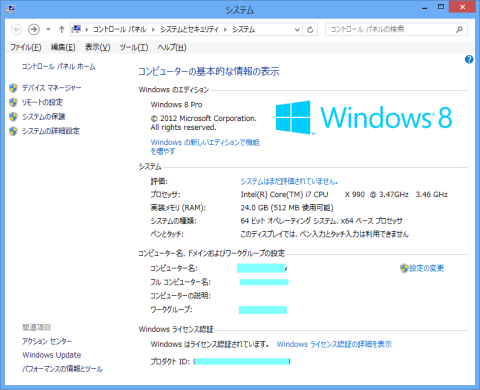The width and height of the screenshot is (480, 390).
Task: Click the Forward navigation arrow
Action: tap(33, 30)
